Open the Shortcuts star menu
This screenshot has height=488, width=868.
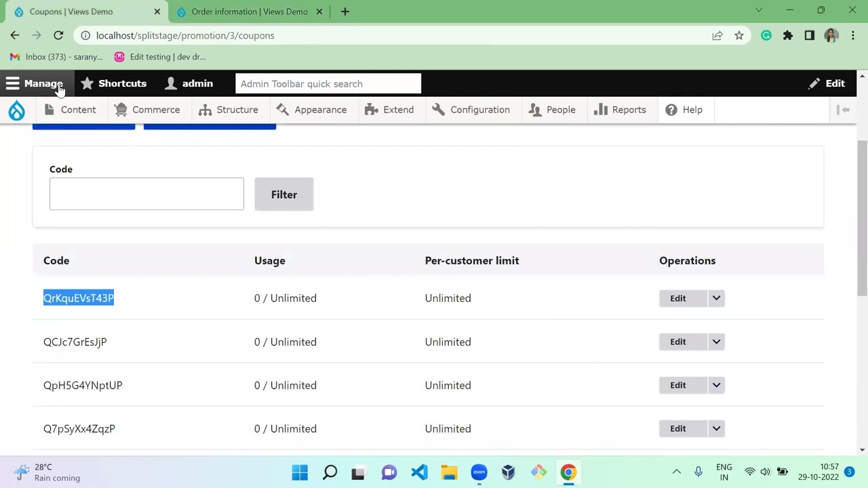tap(113, 83)
